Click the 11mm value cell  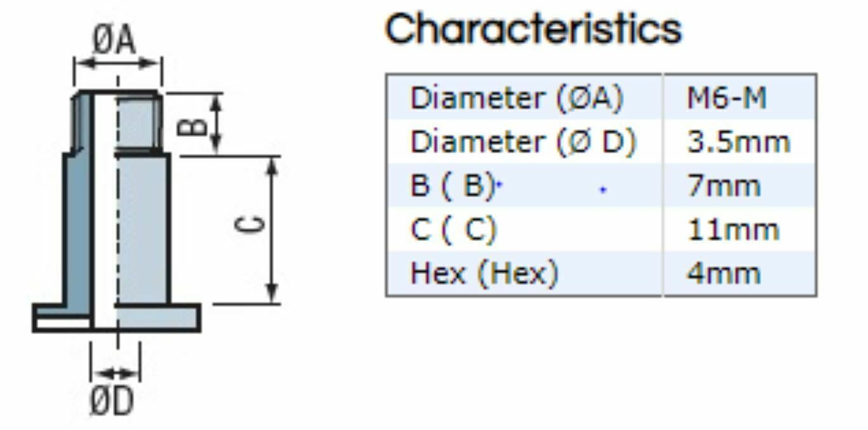click(733, 230)
